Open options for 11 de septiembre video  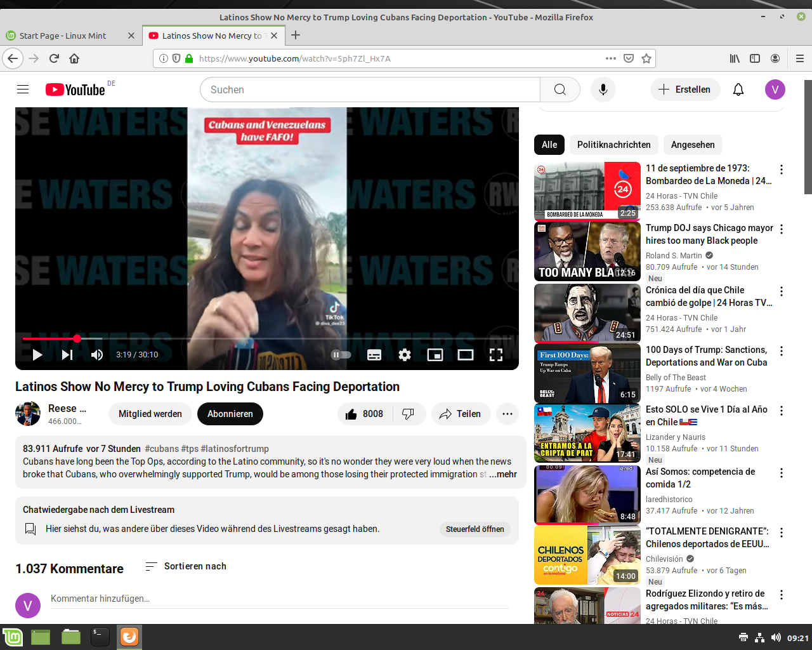click(782, 169)
